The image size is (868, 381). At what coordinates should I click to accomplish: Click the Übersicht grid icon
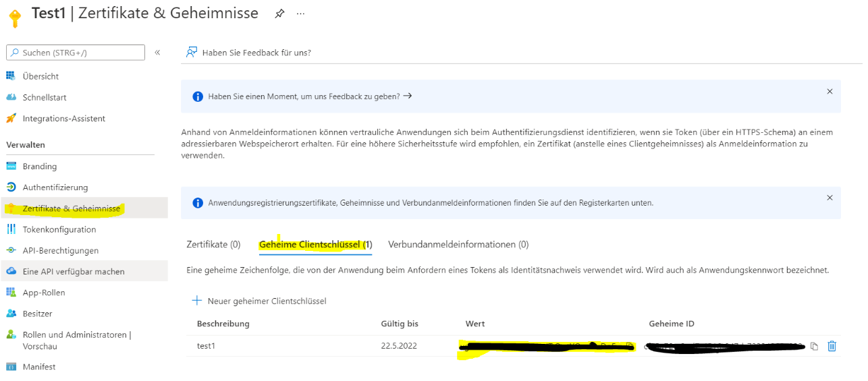tap(11, 76)
